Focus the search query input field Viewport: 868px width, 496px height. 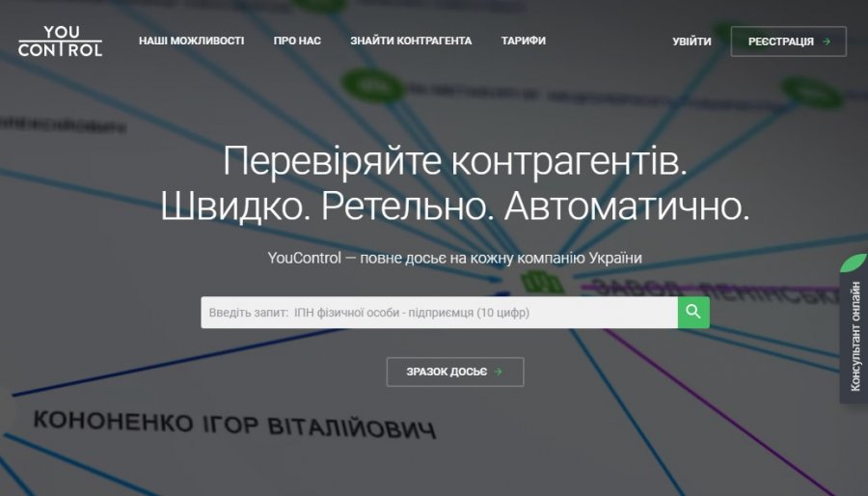(x=439, y=313)
